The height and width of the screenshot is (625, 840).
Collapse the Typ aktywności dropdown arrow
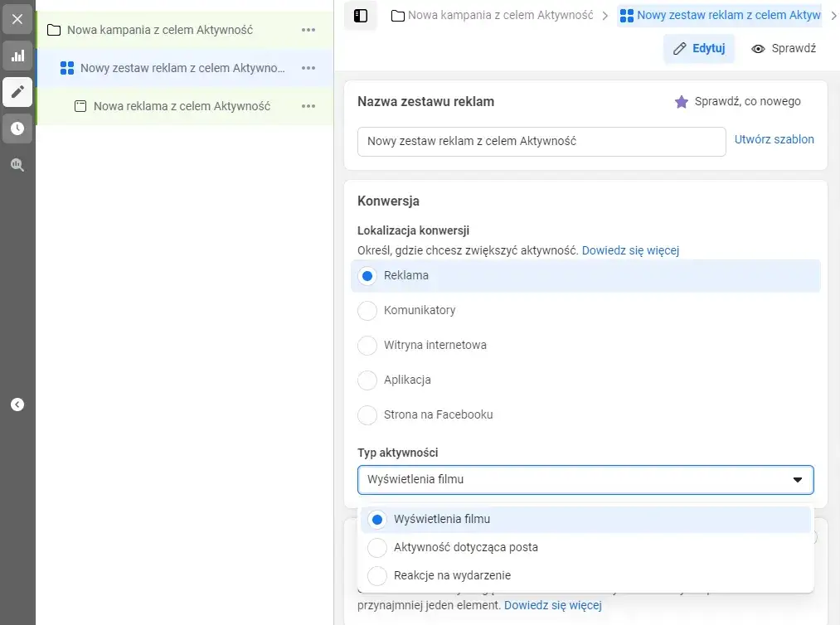(x=797, y=480)
